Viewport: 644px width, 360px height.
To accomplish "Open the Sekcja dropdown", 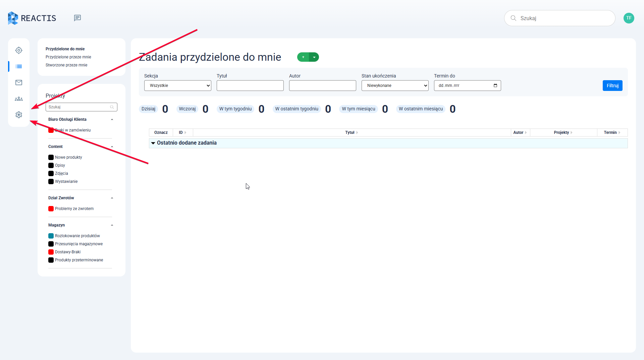I will click(177, 86).
